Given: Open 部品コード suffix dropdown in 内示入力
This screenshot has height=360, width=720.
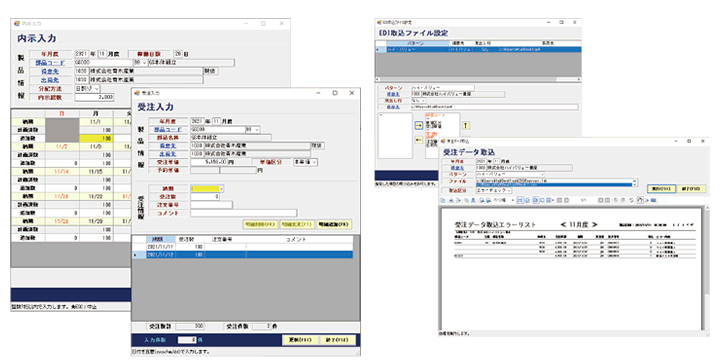Looking at the screenshot, I should click(x=144, y=62).
